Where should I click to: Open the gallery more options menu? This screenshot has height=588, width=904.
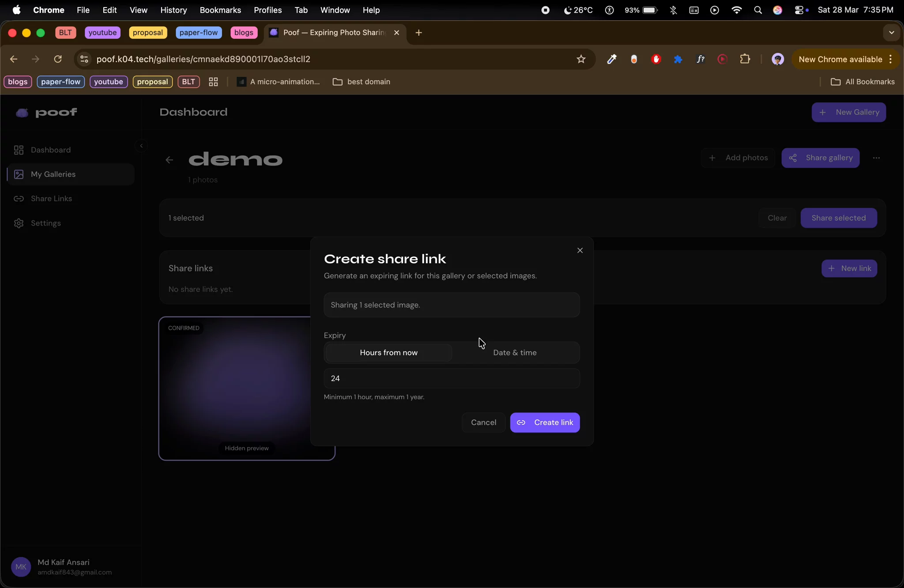tap(876, 158)
